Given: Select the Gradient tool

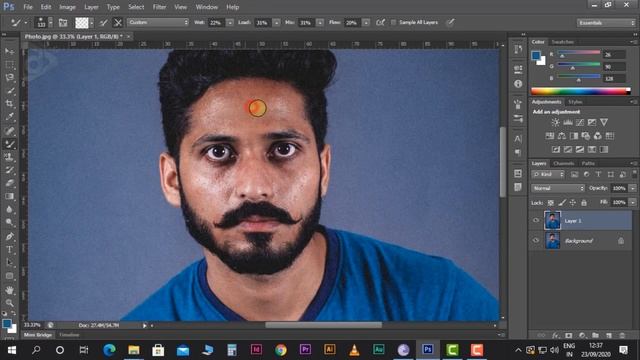Looking at the screenshot, I should [9, 196].
